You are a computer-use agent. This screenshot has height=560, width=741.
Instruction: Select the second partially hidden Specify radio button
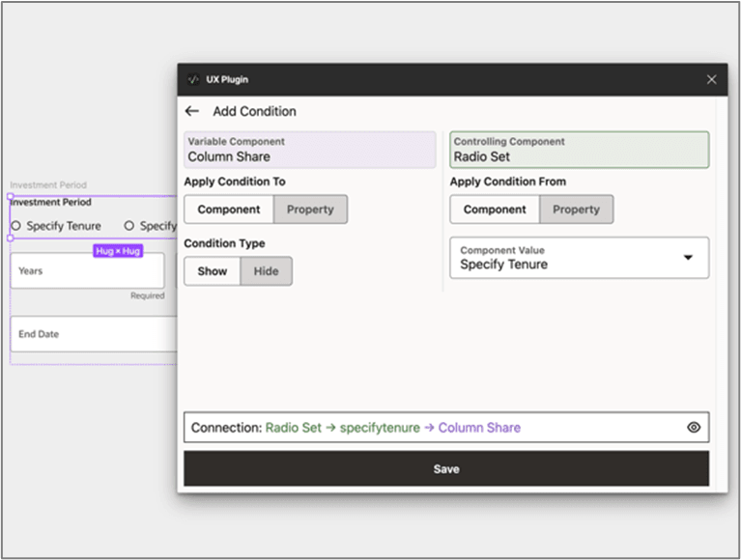129,226
